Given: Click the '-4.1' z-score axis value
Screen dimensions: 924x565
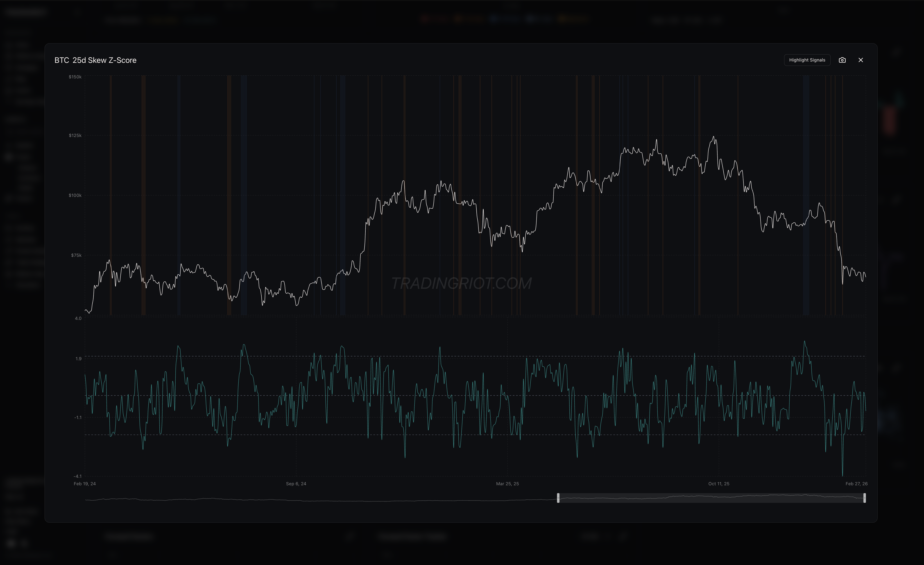Looking at the screenshot, I should 78,476.
